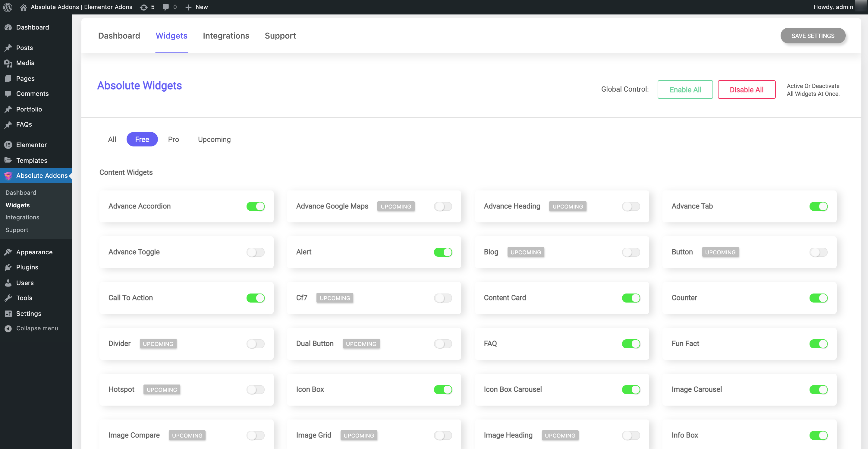The height and width of the screenshot is (449, 868).
Task: Toggle the Advance Google Maps switch
Action: (443, 206)
